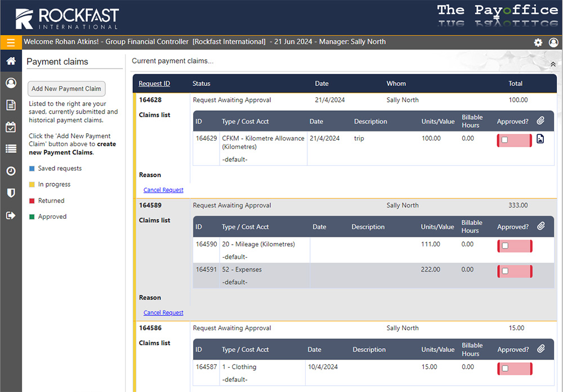
Task: Collapse current payment claims with double chevron
Action: 553,65
